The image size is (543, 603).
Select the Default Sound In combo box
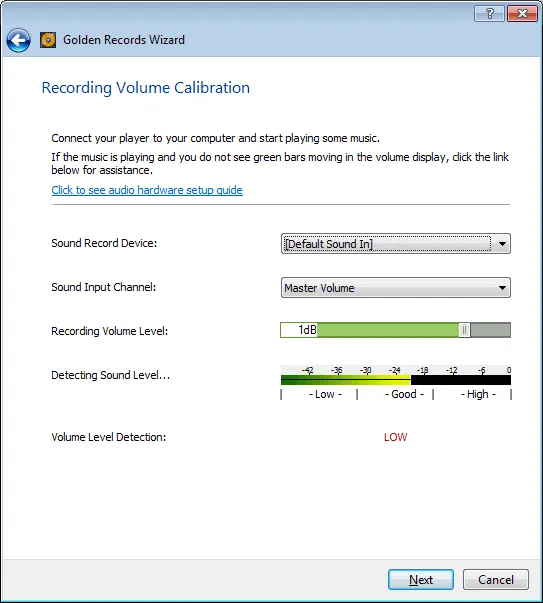click(396, 244)
